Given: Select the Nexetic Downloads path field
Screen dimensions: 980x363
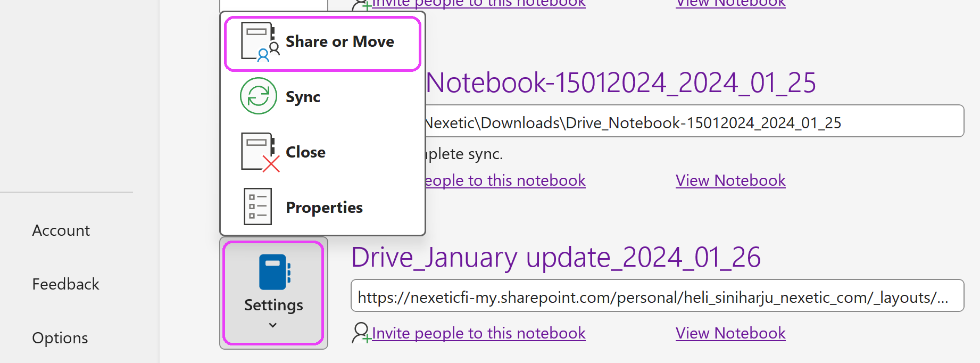Looking at the screenshot, I should (x=694, y=122).
